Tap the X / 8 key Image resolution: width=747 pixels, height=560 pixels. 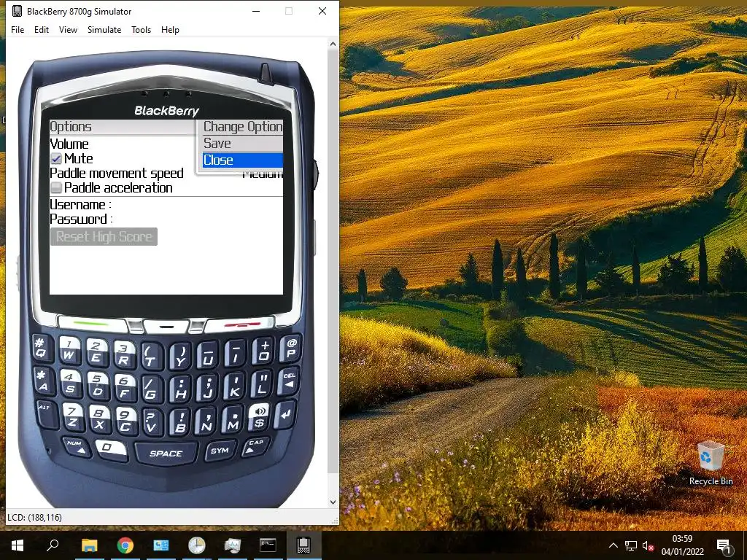coord(99,419)
